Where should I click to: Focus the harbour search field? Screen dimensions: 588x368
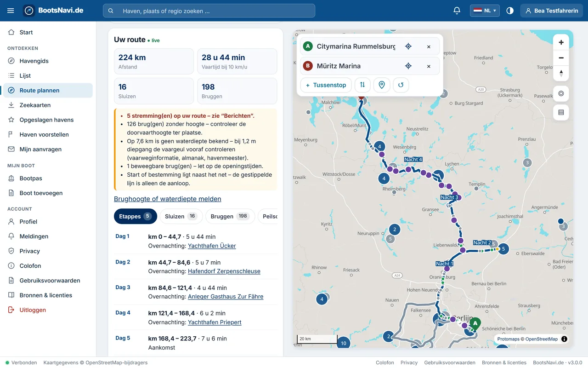click(x=209, y=11)
